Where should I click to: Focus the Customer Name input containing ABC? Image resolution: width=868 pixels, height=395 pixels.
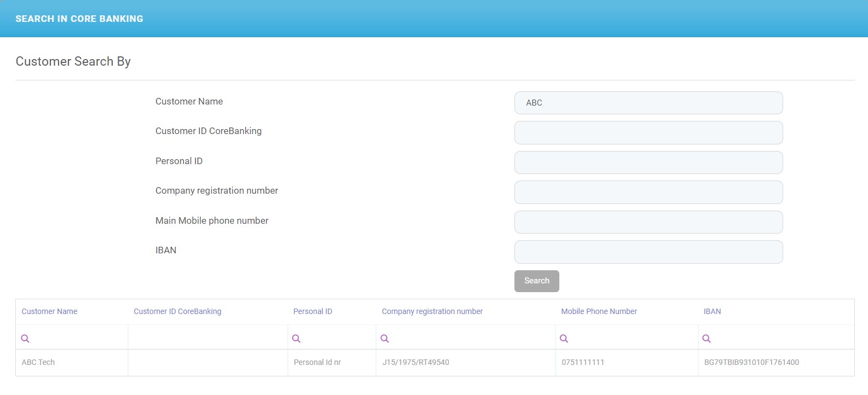coord(648,103)
